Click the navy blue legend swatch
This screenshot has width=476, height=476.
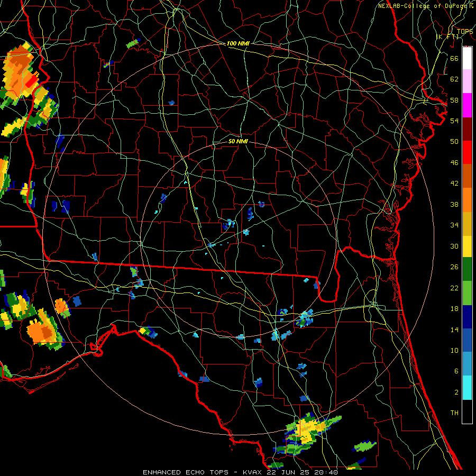(x=467, y=317)
